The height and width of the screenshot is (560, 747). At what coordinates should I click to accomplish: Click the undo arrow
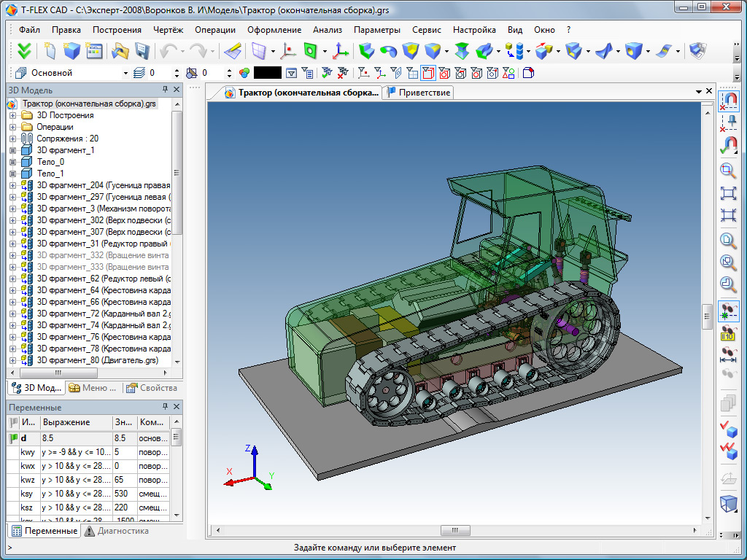(x=168, y=50)
